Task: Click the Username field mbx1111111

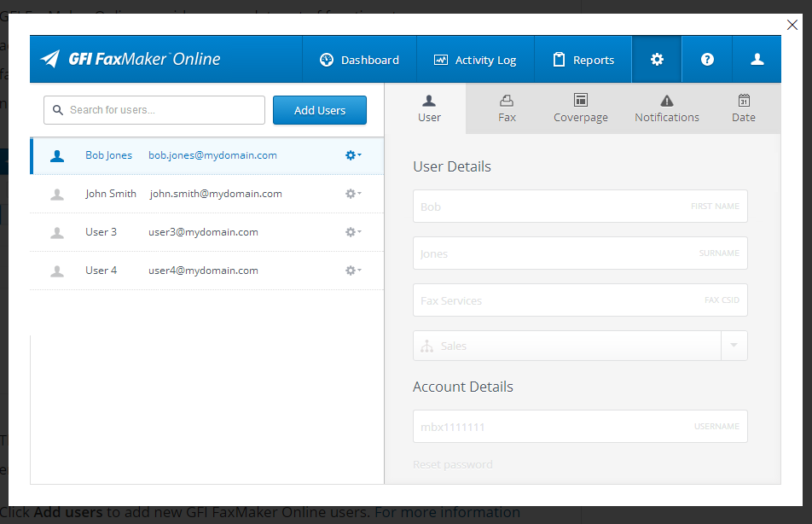Action: point(580,427)
